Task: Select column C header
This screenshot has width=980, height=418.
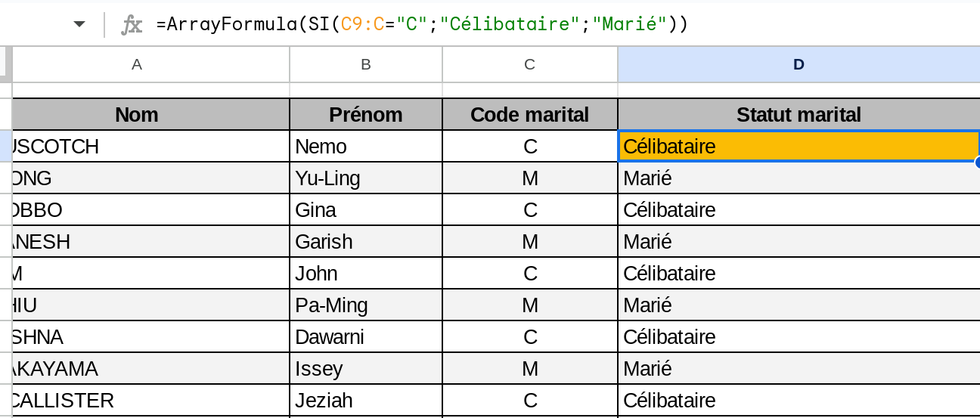Action: [x=529, y=65]
